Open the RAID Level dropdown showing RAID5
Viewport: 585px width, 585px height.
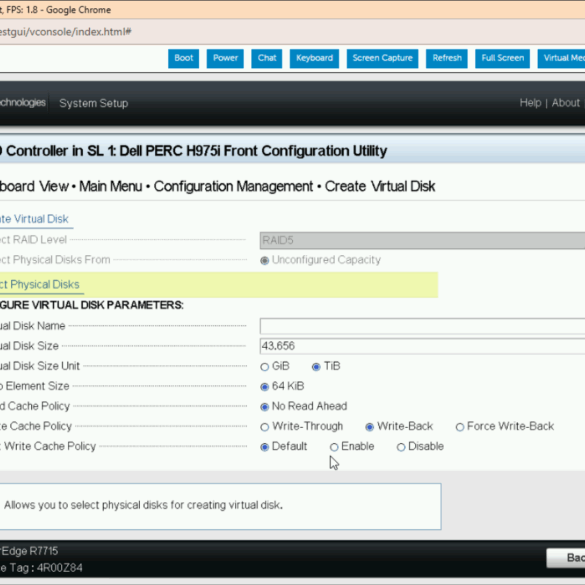click(x=422, y=240)
